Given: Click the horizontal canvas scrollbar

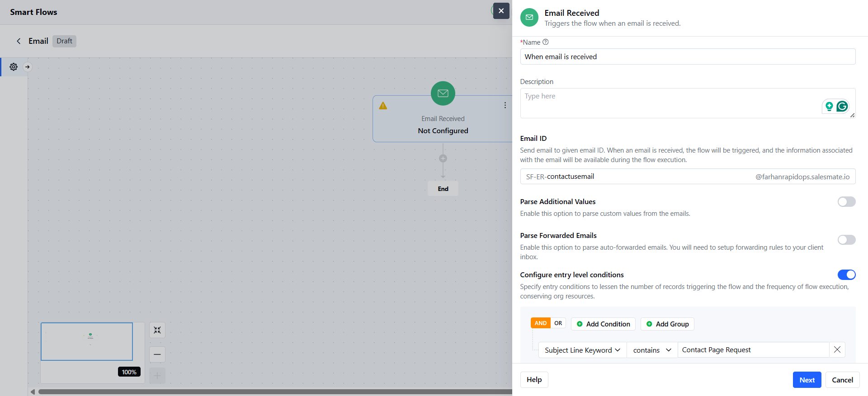Looking at the screenshot, I should 275,391.
